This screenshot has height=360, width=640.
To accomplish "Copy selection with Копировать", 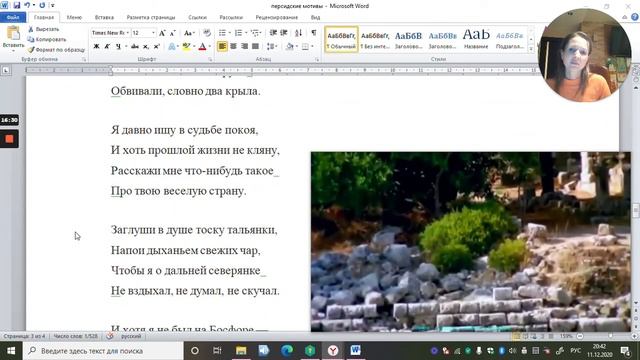I will click(x=47, y=40).
